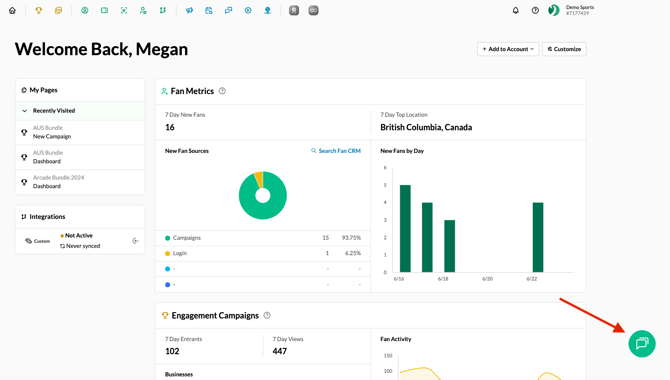Click the help icon next to Engagement Campaigns
The image size is (670, 380).
(x=267, y=315)
